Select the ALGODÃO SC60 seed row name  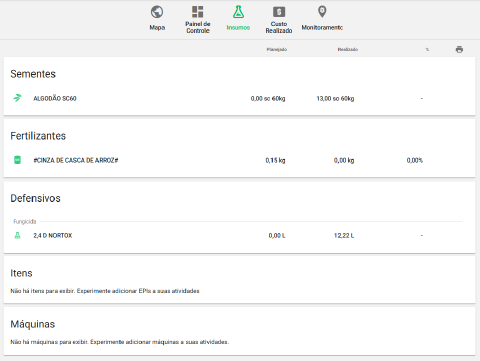pos(55,99)
